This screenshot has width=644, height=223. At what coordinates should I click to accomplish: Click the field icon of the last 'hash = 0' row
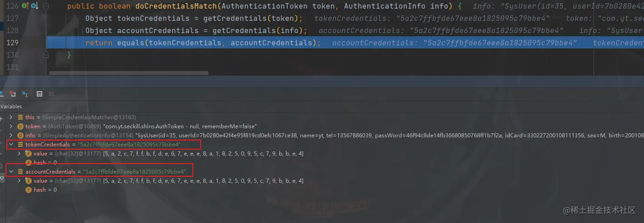tap(29, 190)
